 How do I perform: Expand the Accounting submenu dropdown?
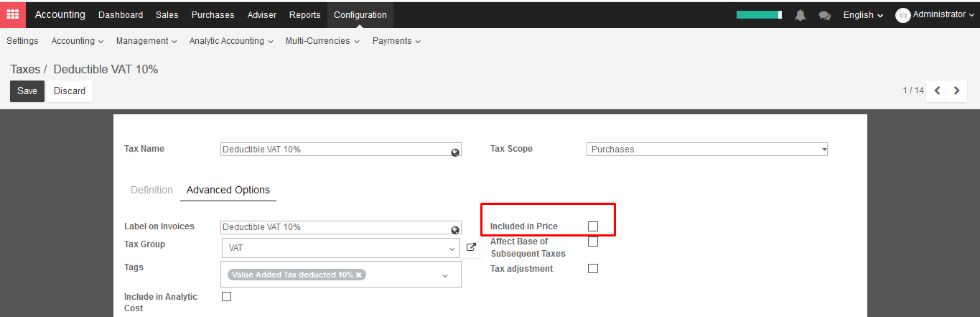coord(78,41)
